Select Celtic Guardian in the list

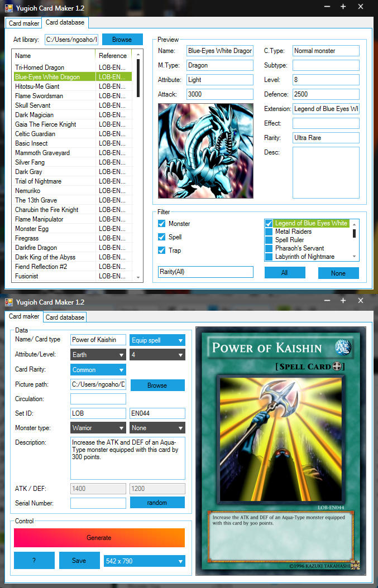pos(72,134)
